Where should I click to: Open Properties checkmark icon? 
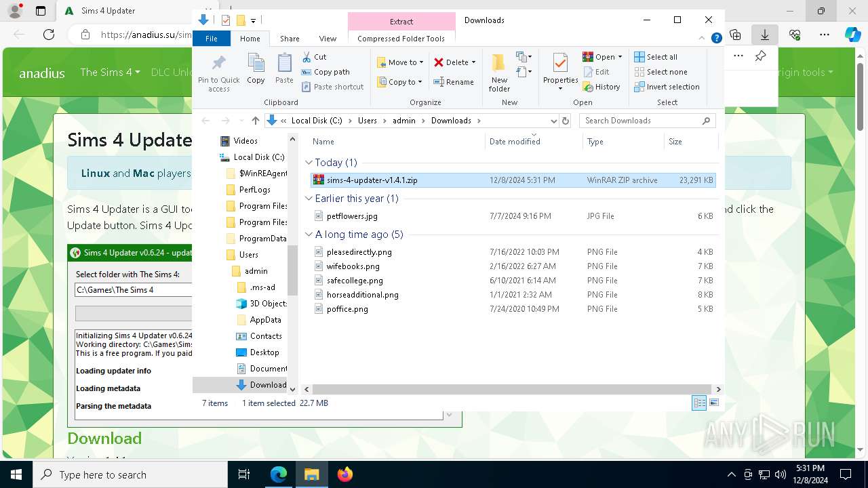pyautogui.click(x=560, y=63)
